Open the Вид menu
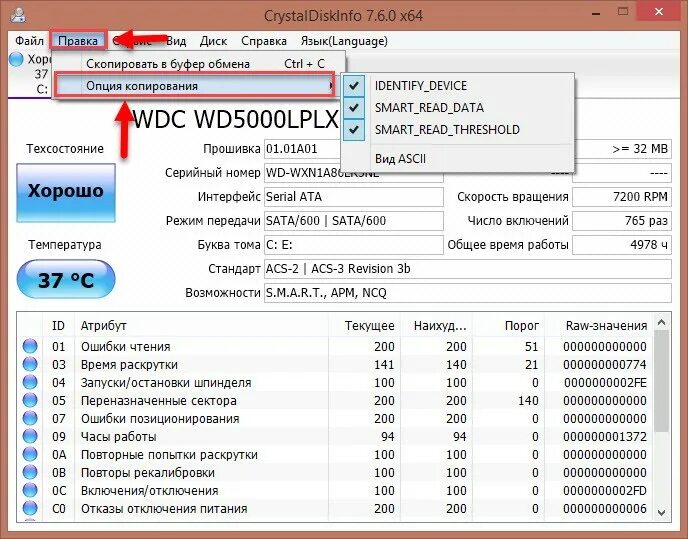The image size is (688, 539). 176,41
